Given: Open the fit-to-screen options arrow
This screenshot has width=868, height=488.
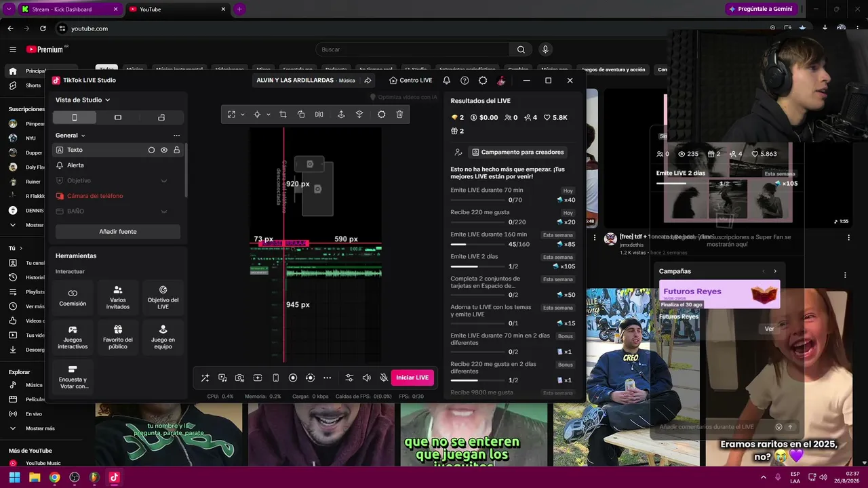Looking at the screenshot, I should point(243,115).
